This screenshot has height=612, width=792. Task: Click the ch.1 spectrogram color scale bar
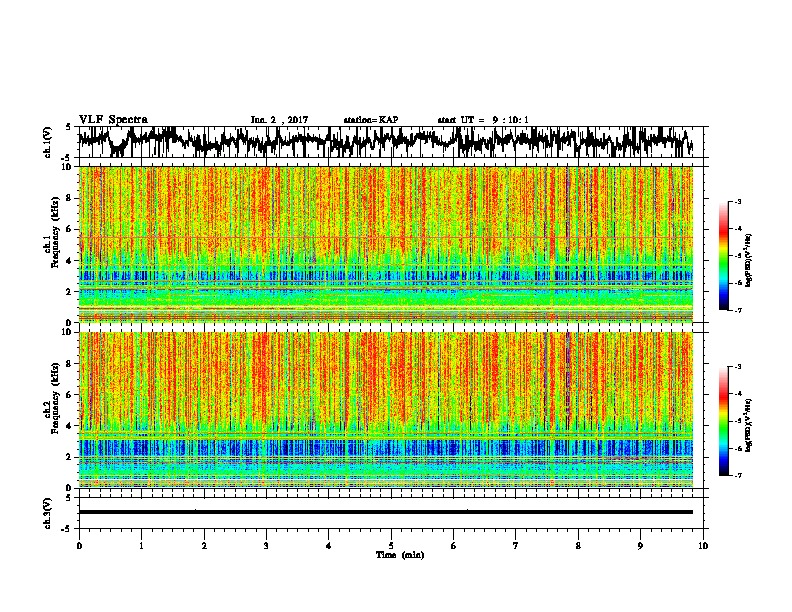pos(723,256)
